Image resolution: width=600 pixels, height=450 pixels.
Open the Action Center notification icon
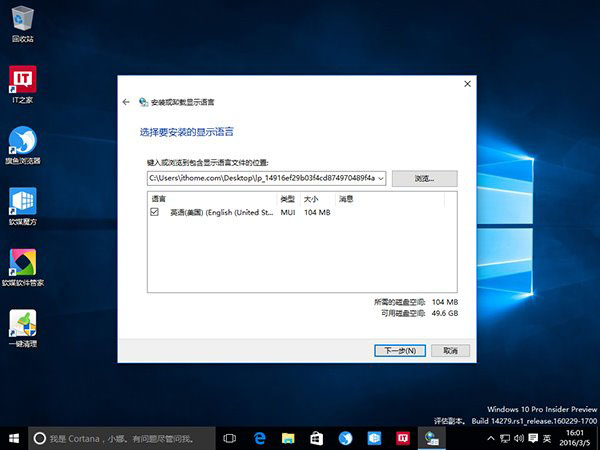(x=533, y=439)
